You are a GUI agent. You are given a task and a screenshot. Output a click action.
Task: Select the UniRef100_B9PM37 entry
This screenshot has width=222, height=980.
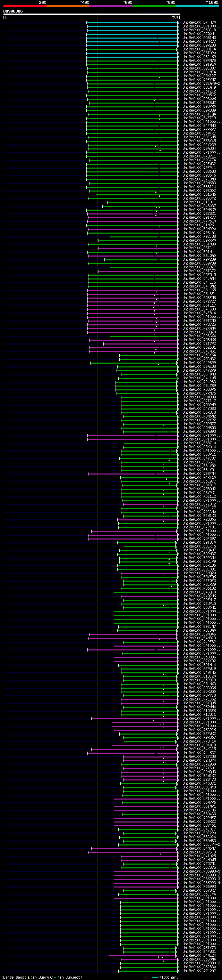[199, 554]
